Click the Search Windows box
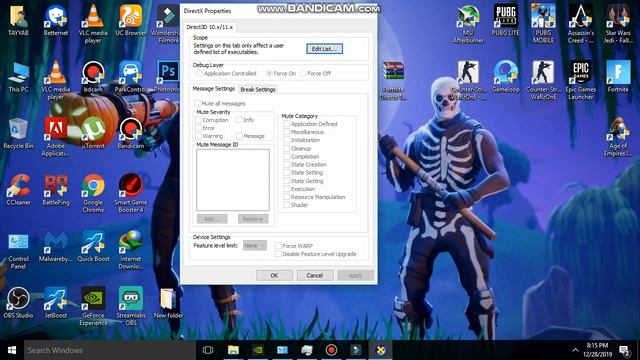 [x=109, y=350]
